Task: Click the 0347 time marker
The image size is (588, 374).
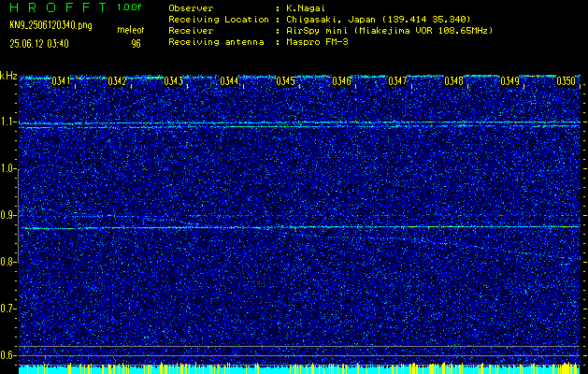Action: tap(397, 81)
